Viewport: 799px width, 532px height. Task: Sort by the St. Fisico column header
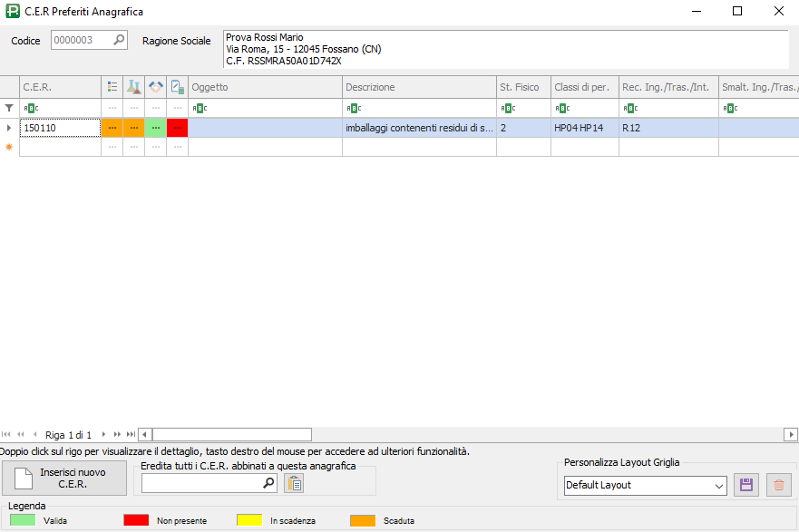[522, 87]
